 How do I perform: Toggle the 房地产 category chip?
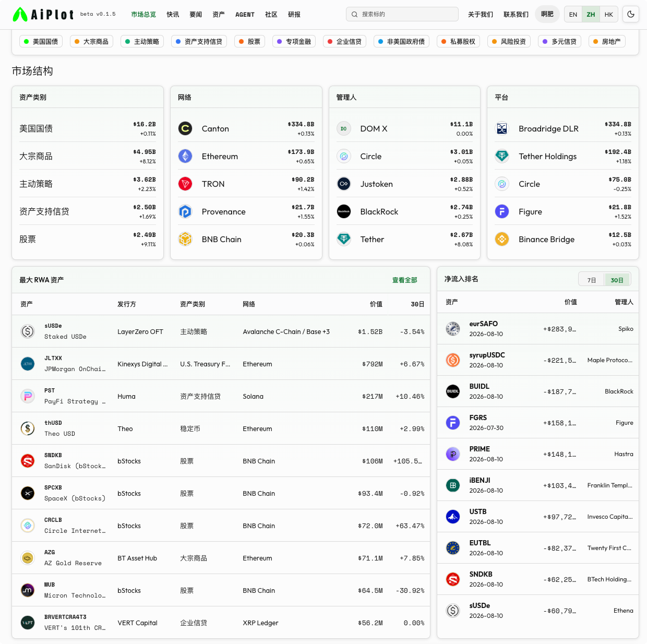tap(607, 42)
